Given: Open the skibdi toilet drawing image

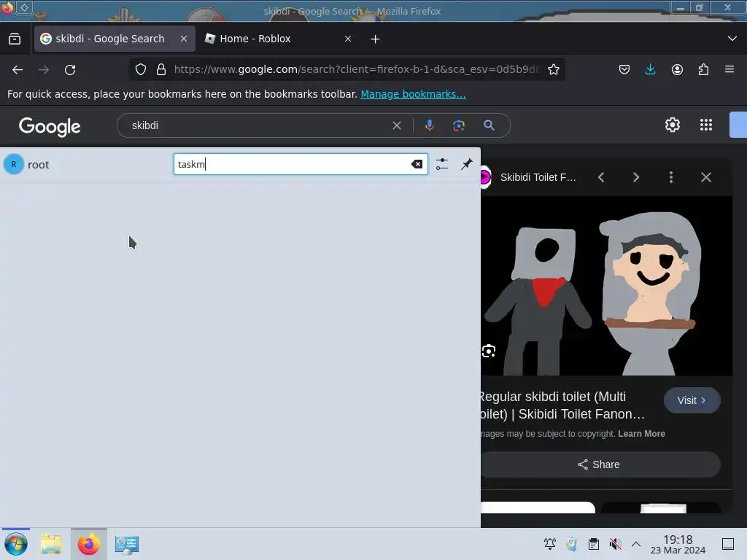Looking at the screenshot, I should [x=606, y=286].
